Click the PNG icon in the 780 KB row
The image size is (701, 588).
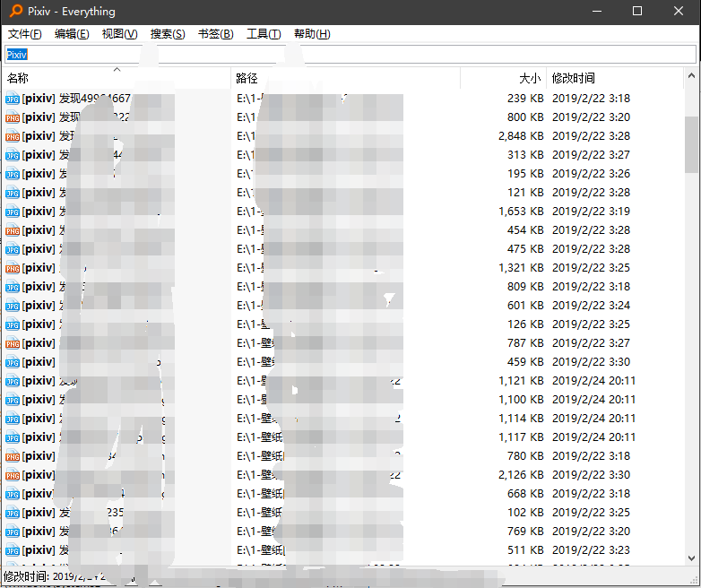[13, 456]
